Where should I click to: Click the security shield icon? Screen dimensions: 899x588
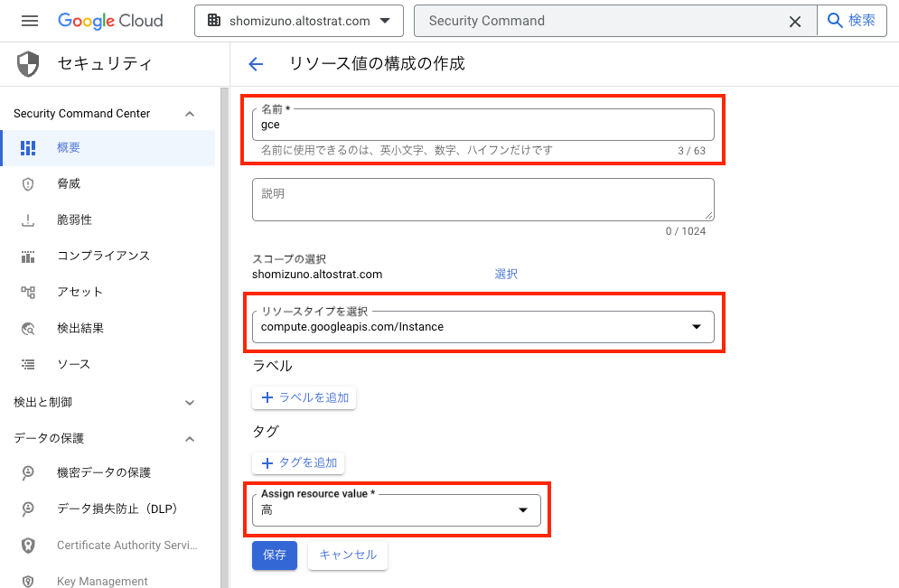tap(27, 63)
